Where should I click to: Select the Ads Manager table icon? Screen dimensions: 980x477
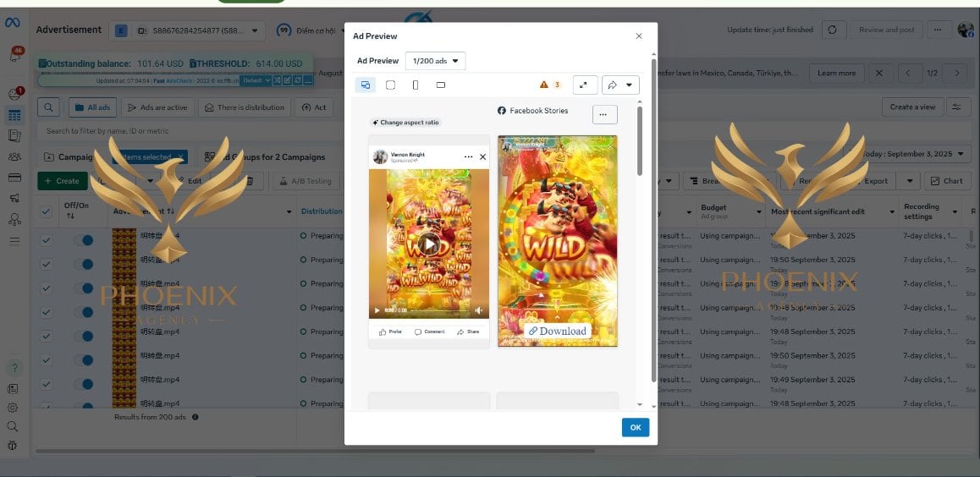coord(14,115)
